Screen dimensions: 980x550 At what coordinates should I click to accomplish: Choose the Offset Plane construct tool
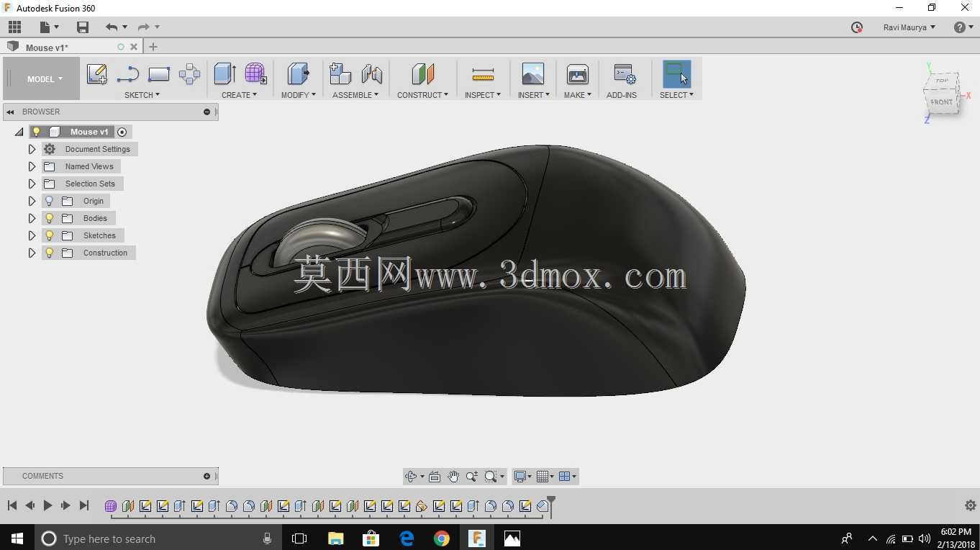422,73
